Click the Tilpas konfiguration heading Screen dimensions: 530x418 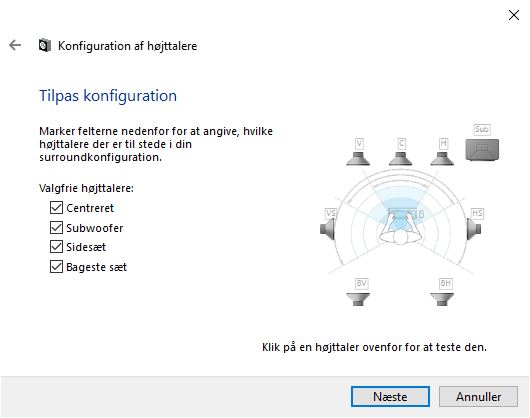click(x=108, y=96)
